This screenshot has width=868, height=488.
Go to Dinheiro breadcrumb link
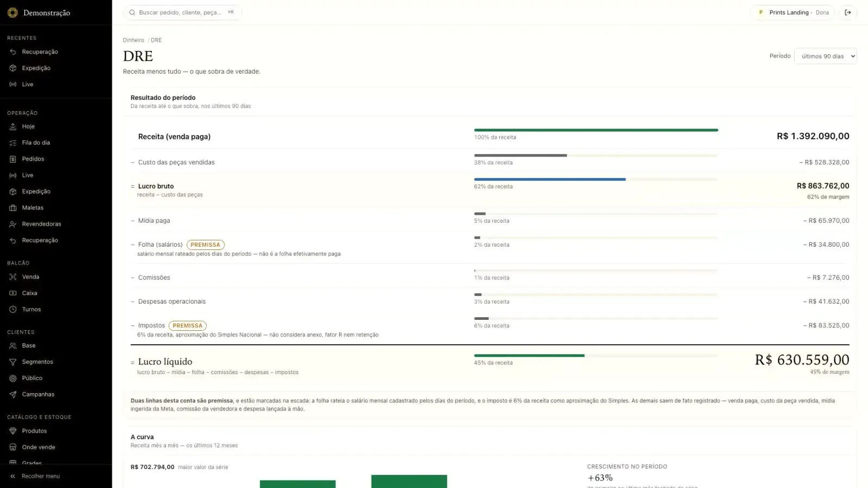pos(133,40)
